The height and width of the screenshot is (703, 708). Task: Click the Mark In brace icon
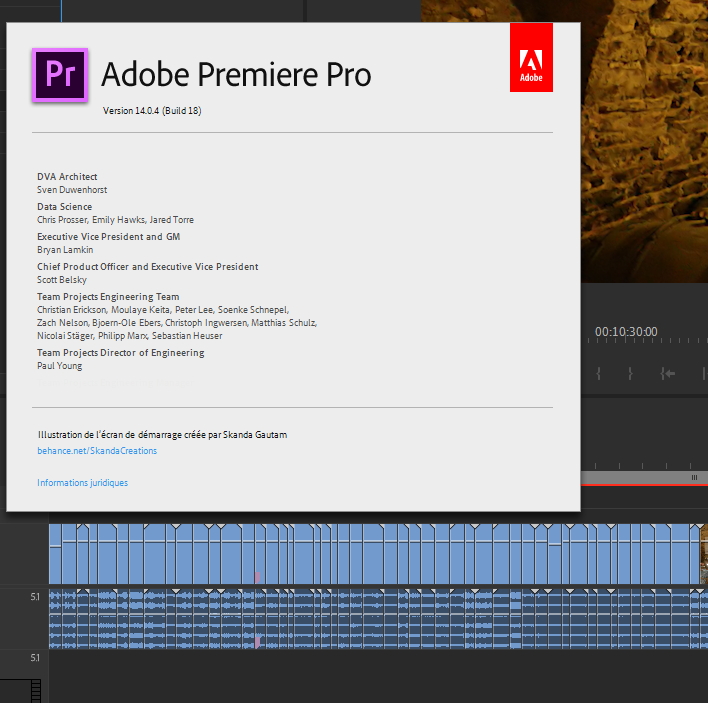coord(598,373)
